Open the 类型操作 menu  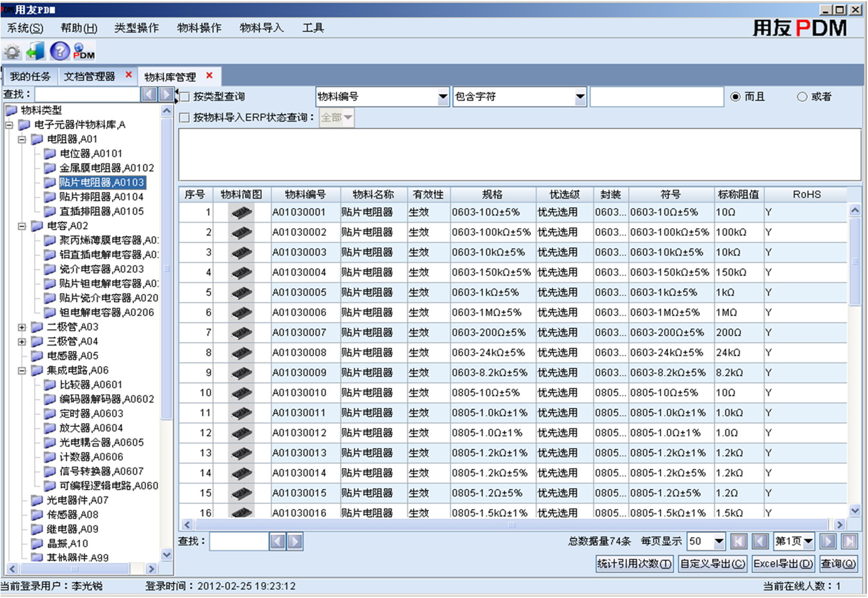(137, 28)
